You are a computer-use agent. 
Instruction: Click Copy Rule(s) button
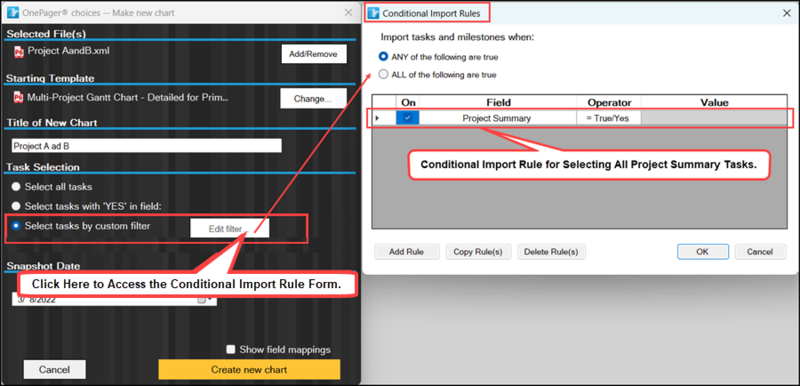tap(478, 251)
